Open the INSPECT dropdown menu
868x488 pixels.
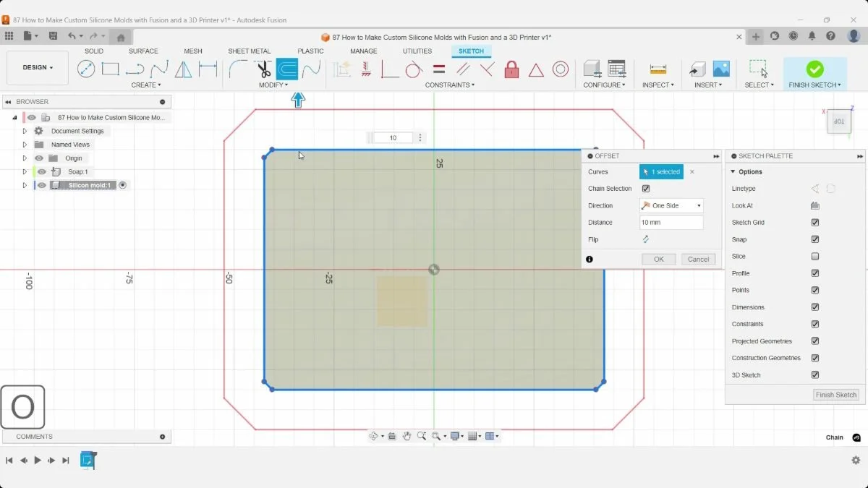point(658,85)
